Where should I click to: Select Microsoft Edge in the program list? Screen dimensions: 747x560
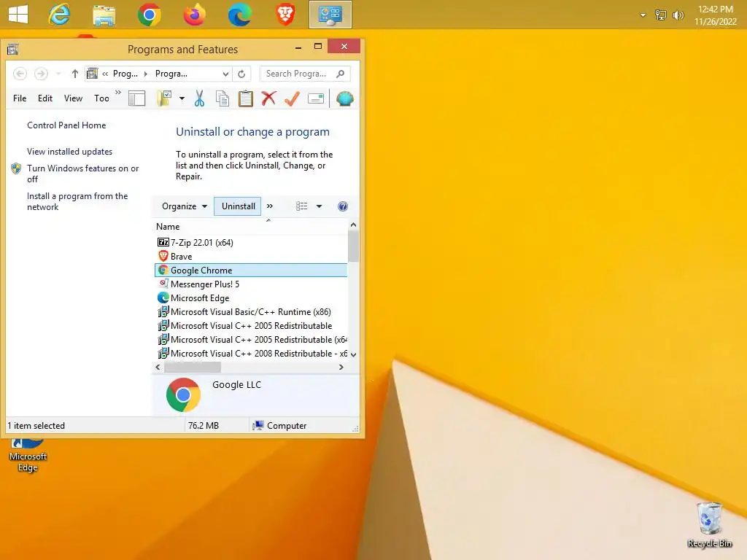(251, 297)
